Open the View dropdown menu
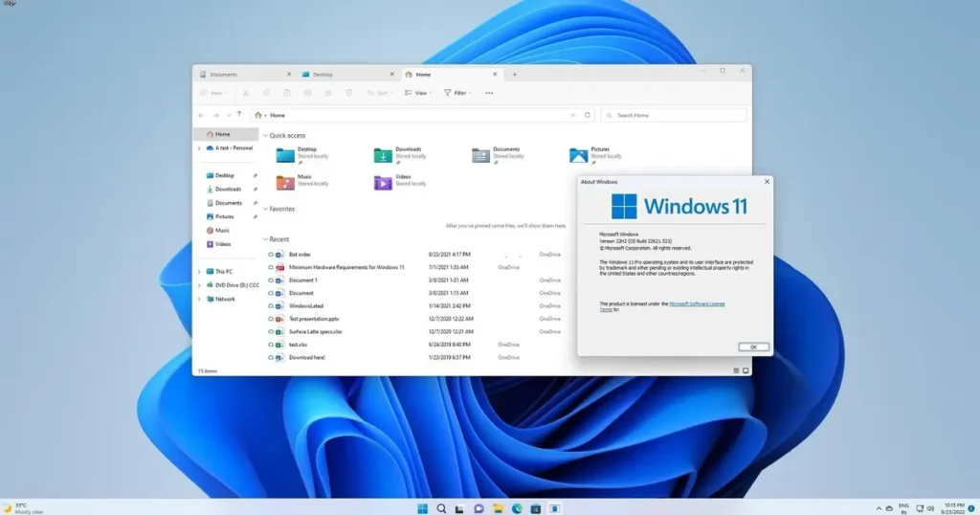 [x=418, y=93]
